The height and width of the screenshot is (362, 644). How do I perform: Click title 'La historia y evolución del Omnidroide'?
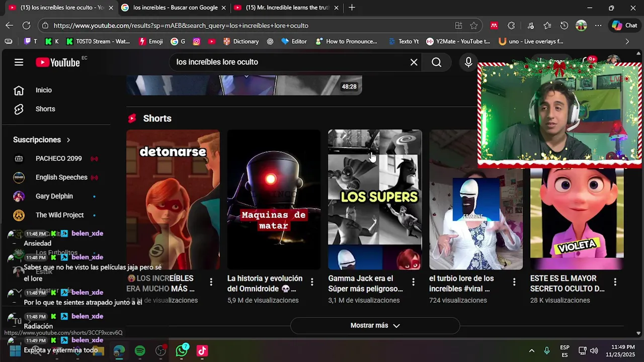[265, 284]
